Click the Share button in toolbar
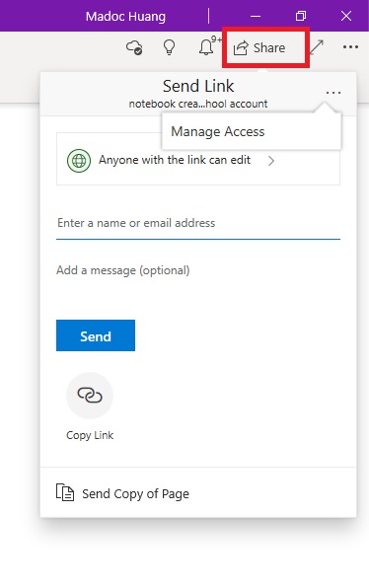 click(x=259, y=48)
